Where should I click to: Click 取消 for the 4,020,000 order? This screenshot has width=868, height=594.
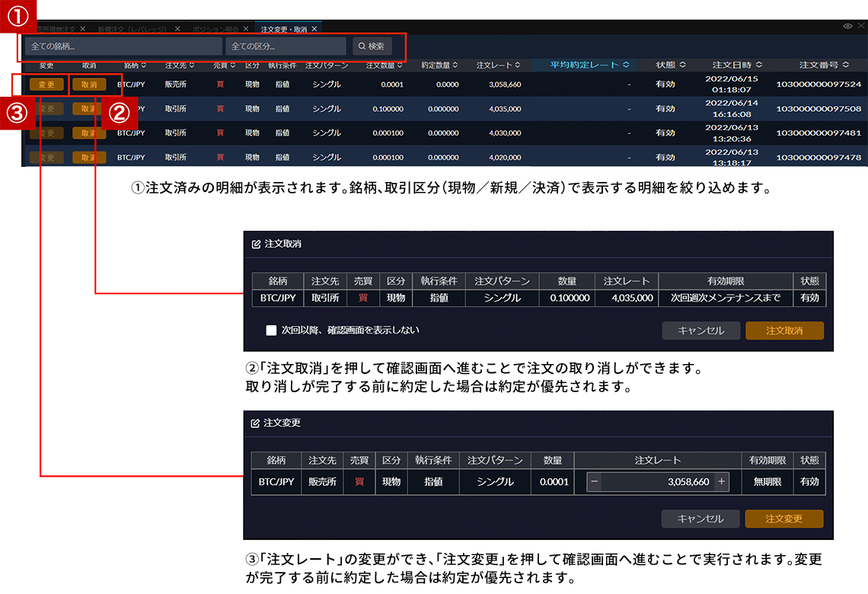coord(89,157)
